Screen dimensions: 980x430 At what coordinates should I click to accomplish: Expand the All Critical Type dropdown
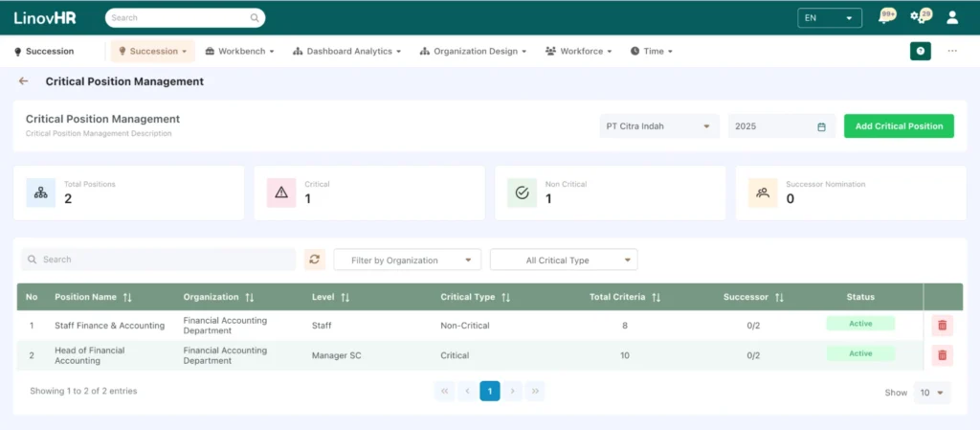pos(563,260)
